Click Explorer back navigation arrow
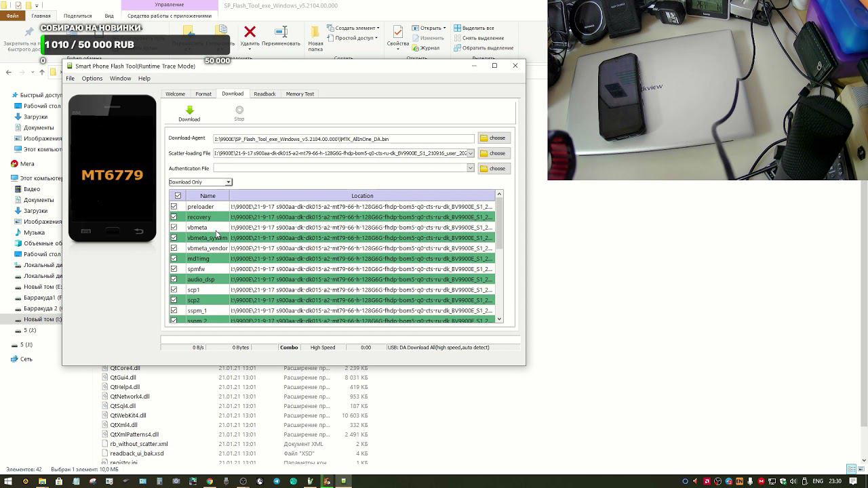868x488 pixels. click(x=8, y=72)
